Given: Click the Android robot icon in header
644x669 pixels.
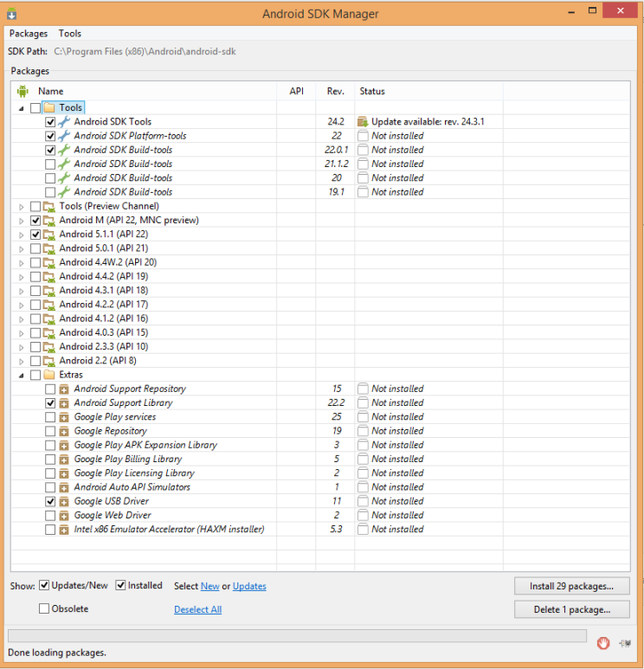Looking at the screenshot, I should pos(23,91).
